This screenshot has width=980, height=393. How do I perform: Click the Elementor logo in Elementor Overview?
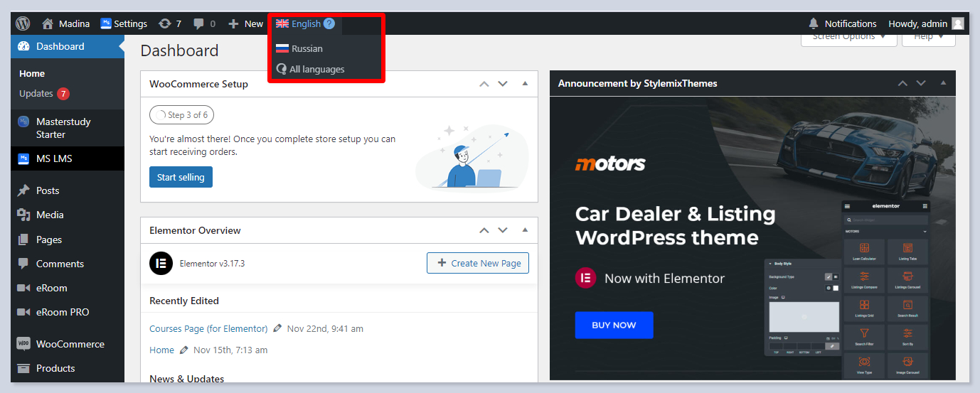point(161,263)
